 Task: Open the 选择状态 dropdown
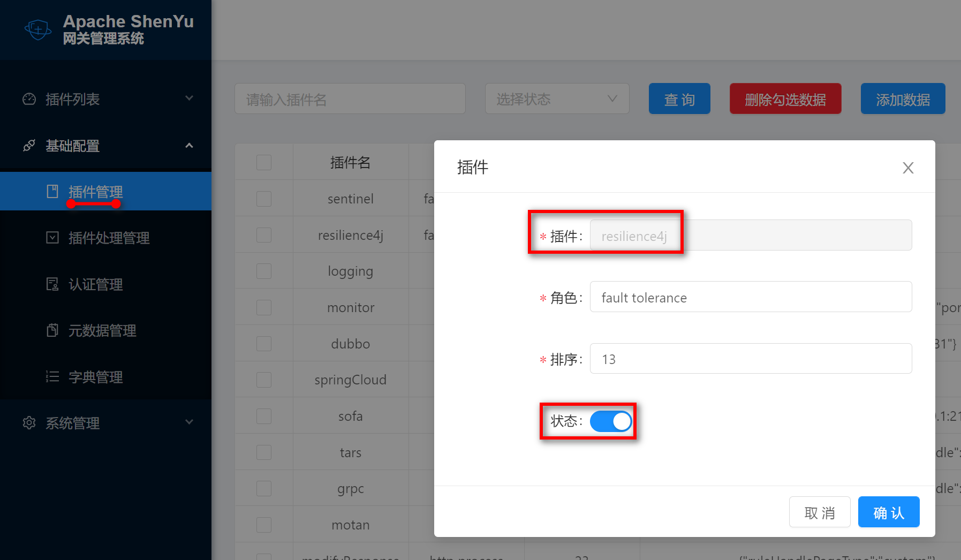(x=557, y=99)
